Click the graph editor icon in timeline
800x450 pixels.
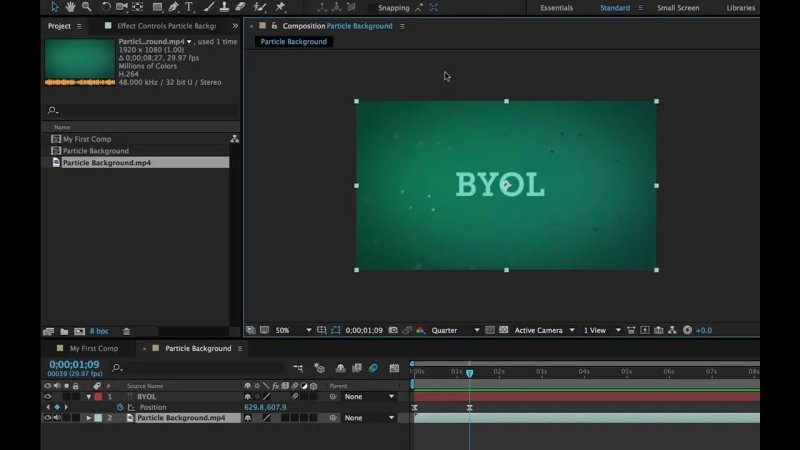pyautogui.click(x=394, y=368)
